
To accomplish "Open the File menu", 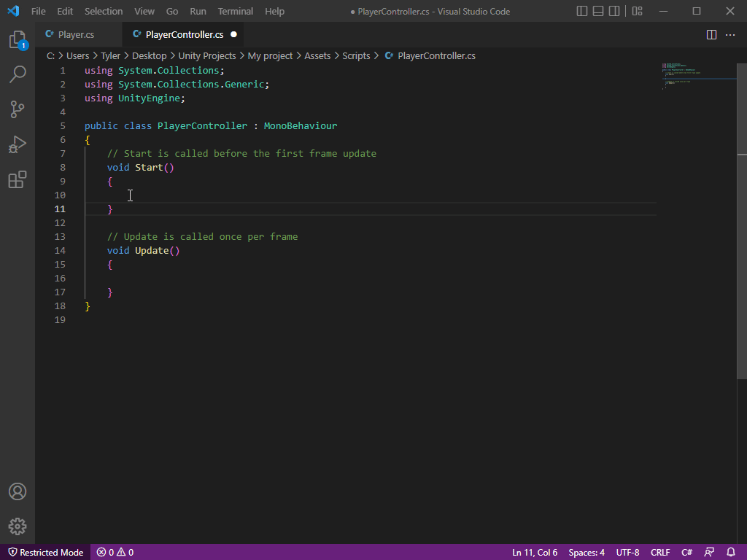I will (x=38, y=12).
